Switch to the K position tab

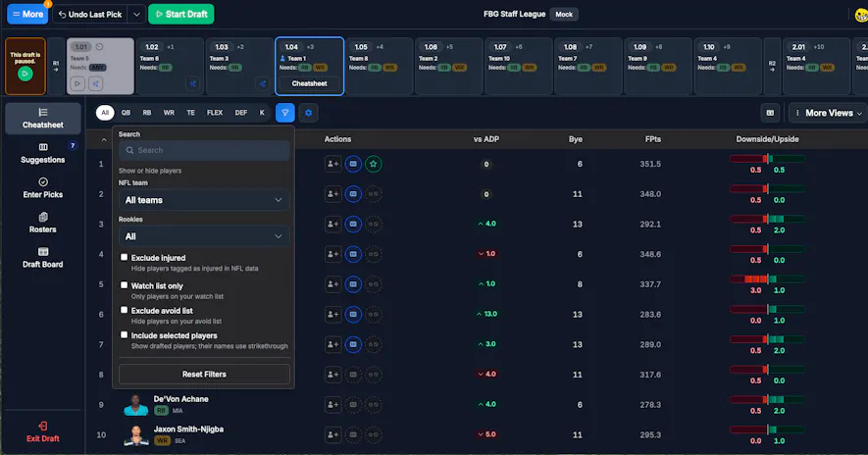(262, 113)
